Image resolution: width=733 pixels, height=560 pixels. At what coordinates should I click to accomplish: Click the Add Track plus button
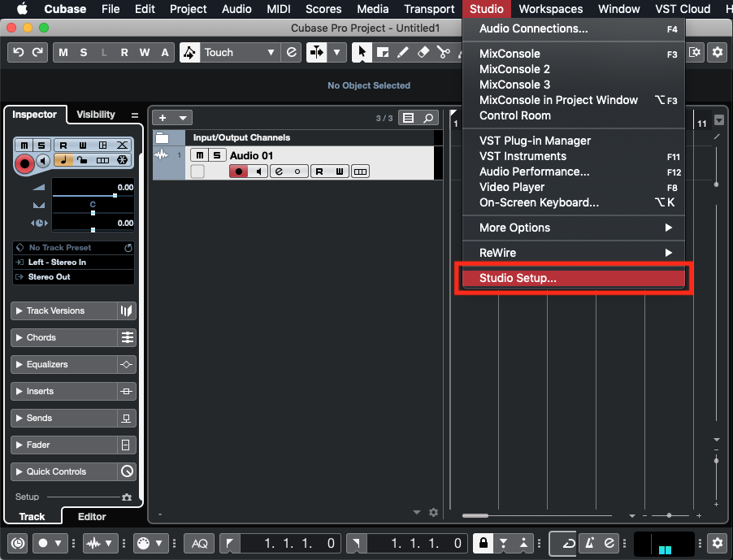[163, 118]
